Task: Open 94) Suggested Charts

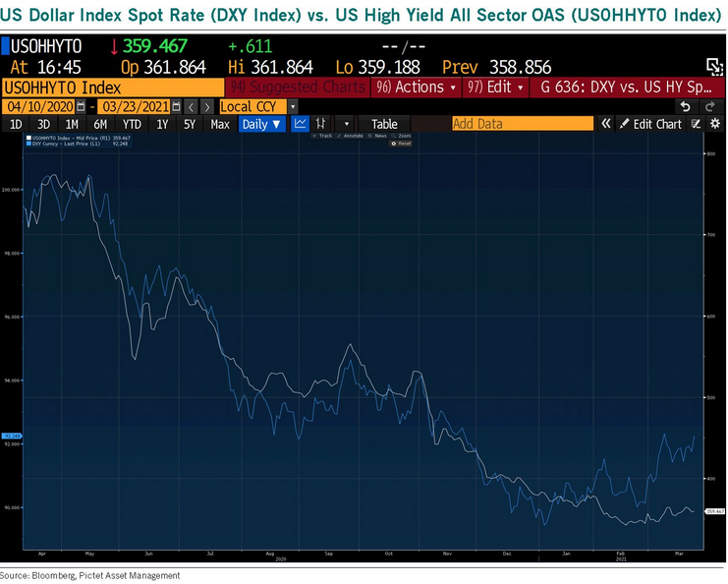Action: pos(298,87)
